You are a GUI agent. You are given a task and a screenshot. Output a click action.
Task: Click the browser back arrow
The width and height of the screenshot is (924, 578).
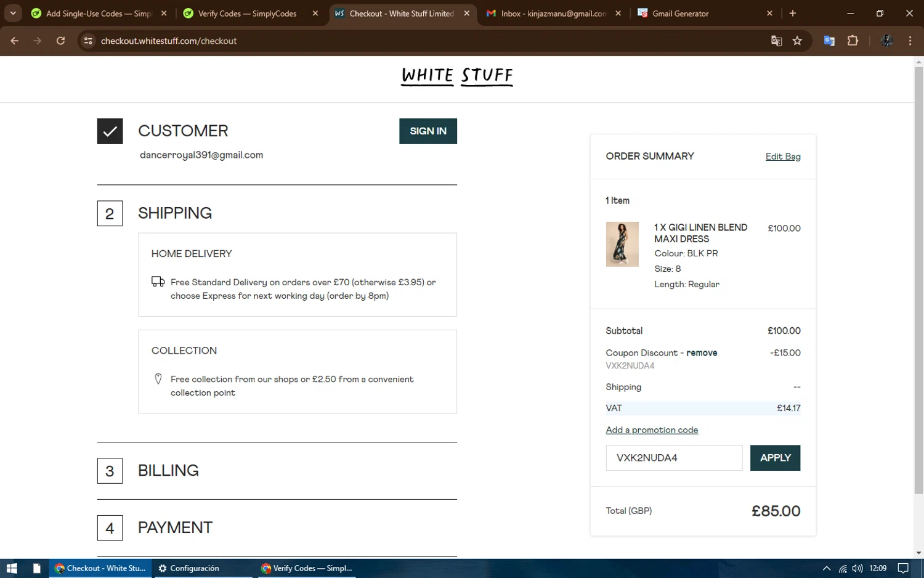pyautogui.click(x=15, y=41)
